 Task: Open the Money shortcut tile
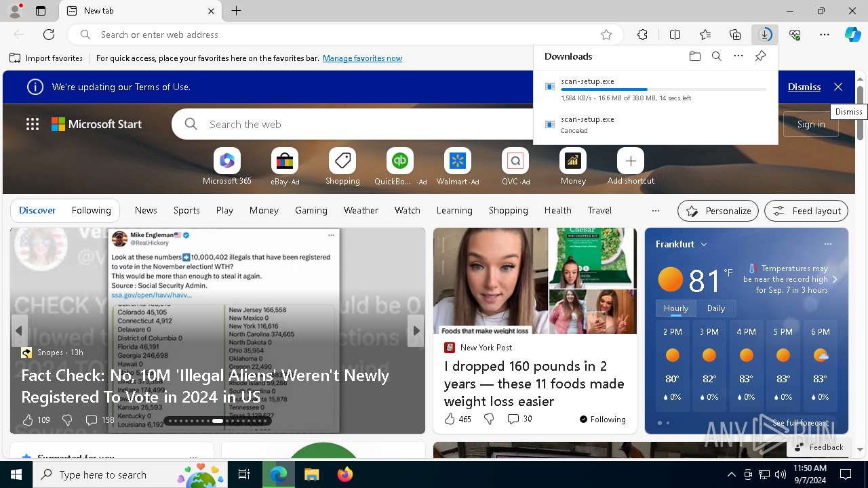click(573, 167)
